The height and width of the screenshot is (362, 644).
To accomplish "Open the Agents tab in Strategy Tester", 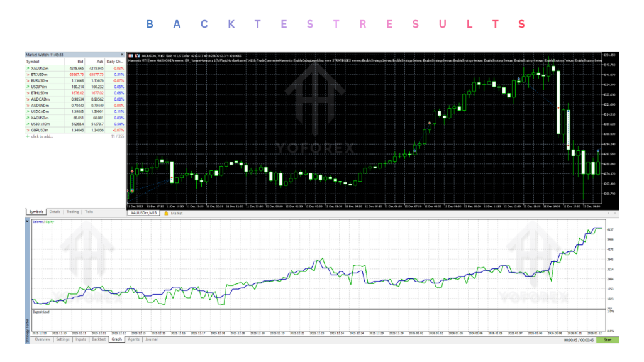I will pyautogui.click(x=133, y=340).
